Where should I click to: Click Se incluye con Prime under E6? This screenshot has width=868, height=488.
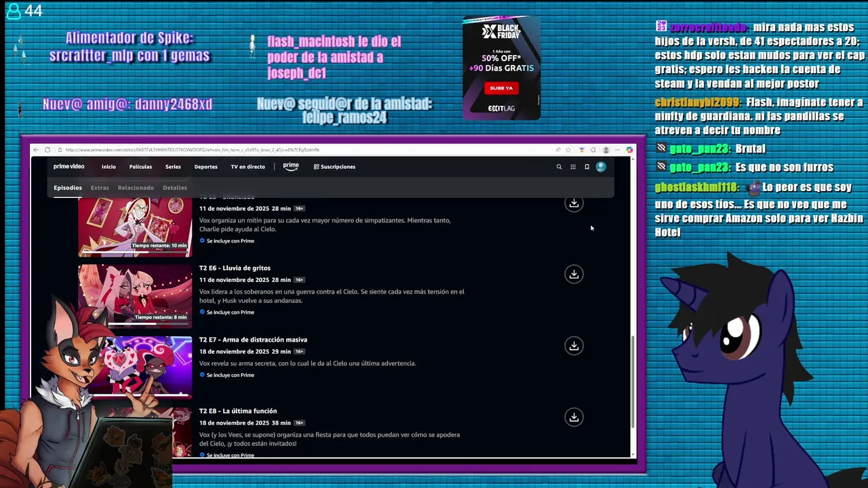pos(227,312)
